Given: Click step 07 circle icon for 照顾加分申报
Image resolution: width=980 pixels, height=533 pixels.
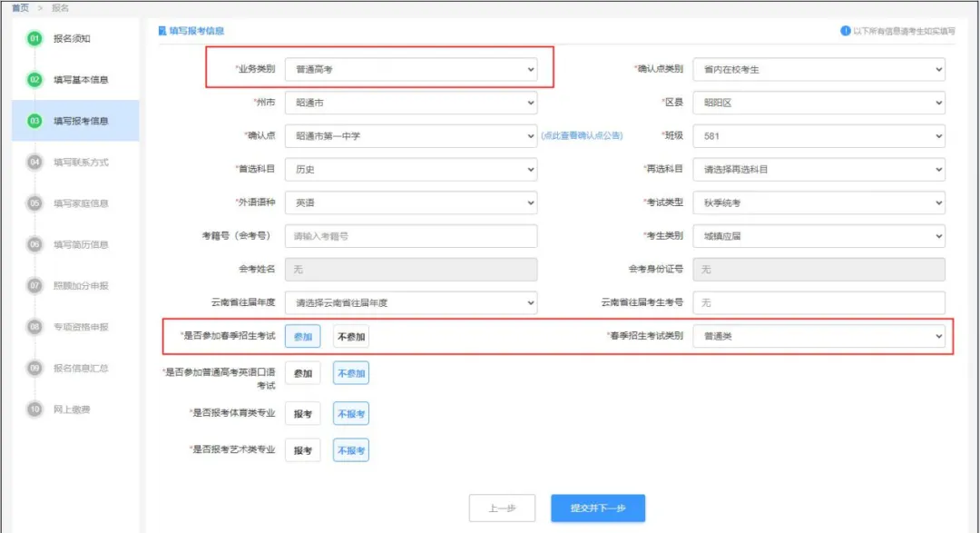Looking at the screenshot, I should tap(34, 286).
